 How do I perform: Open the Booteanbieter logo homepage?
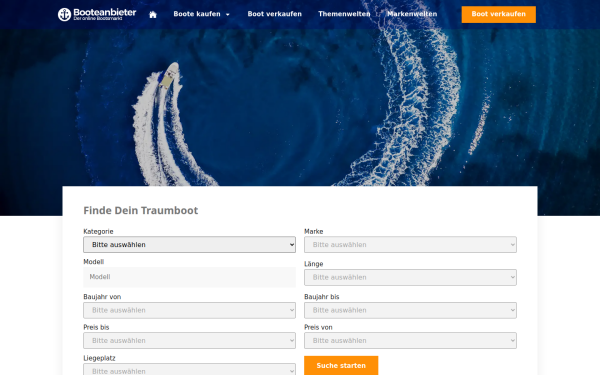pyautogui.click(x=97, y=14)
